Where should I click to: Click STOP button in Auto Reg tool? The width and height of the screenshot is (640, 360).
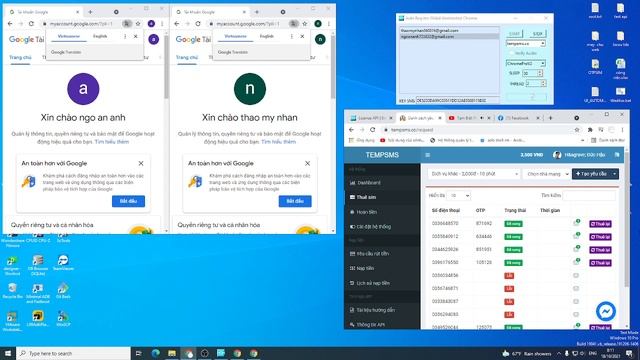538,34
